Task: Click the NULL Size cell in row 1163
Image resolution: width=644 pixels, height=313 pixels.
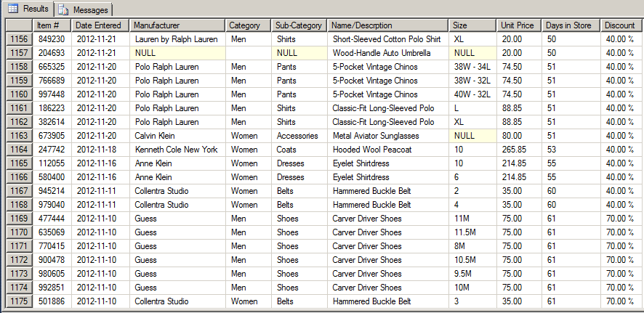Action: coord(472,136)
